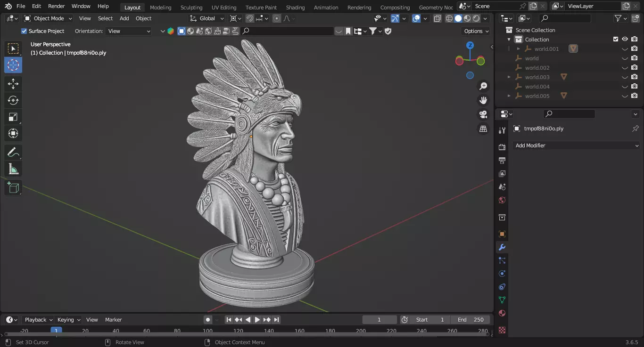
Task: Open the Playback dropdown
Action: [x=38, y=320]
